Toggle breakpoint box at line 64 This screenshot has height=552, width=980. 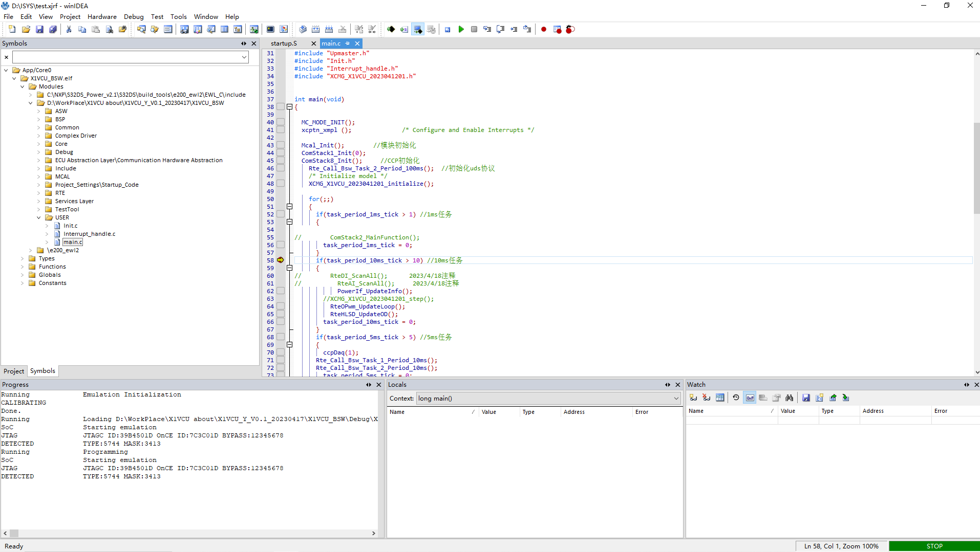pyautogui.click(x=281, y=306)
